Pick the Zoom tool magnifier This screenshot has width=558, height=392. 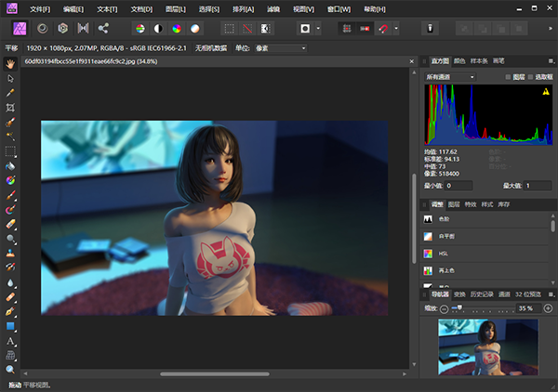pyautogui.click(x=10, y=369)
